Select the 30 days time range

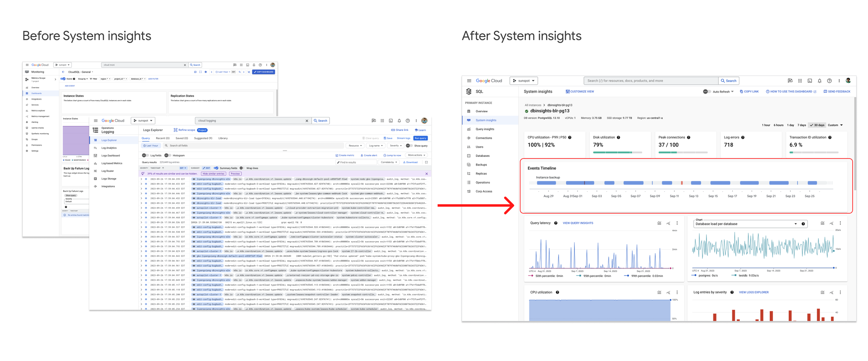817,125
